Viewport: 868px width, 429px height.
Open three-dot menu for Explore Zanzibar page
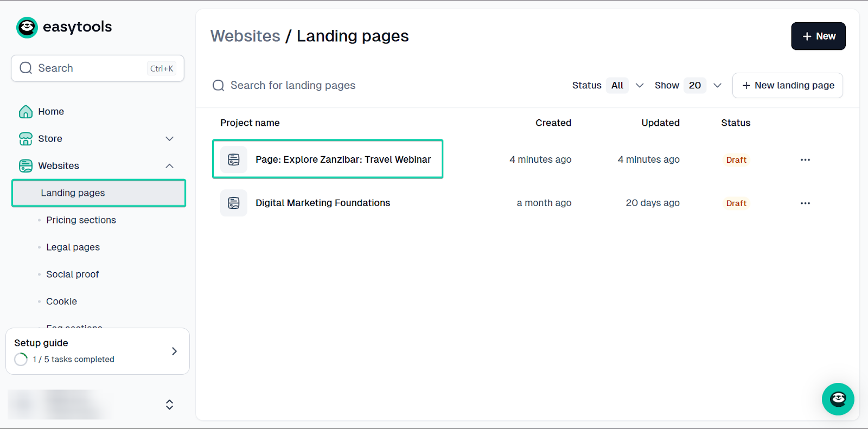[x=805, y=160]
